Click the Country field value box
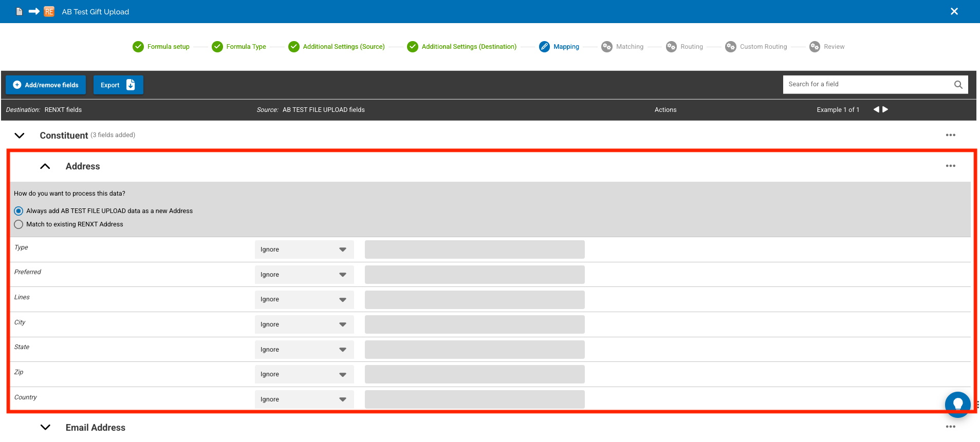The image size is (980, 442). 475,399
